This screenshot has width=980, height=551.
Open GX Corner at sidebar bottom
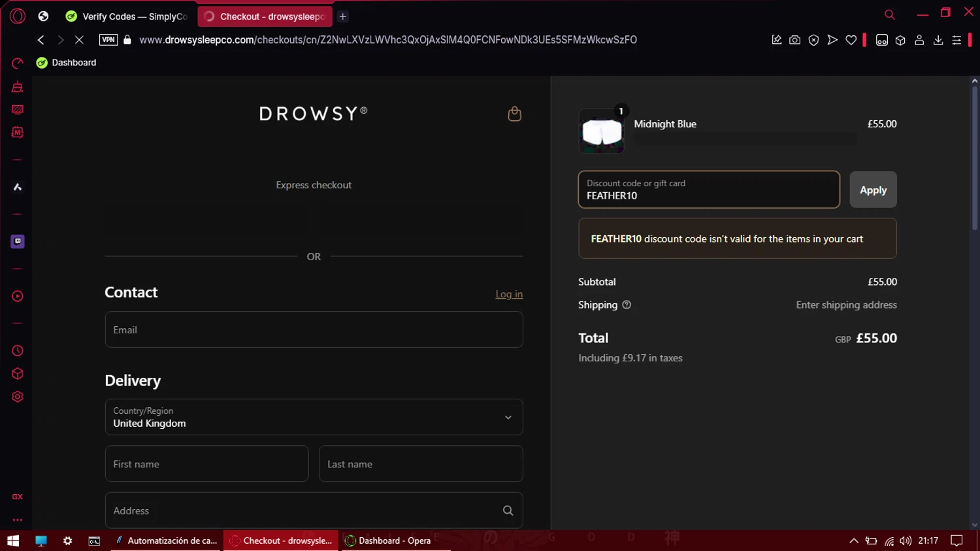point(18,497)
